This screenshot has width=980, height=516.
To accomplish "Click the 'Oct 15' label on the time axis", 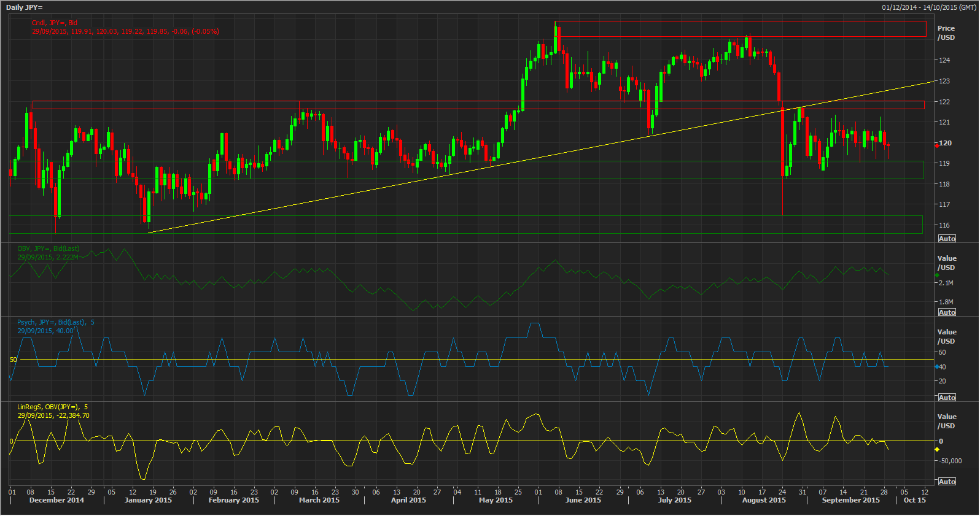I will point(914,500).
